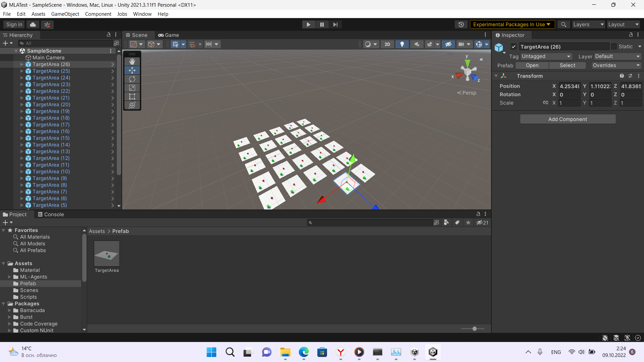Toggle hidden objects scene visibility
This screenshot has height=362, width=644.
click(x=448, y=44)
